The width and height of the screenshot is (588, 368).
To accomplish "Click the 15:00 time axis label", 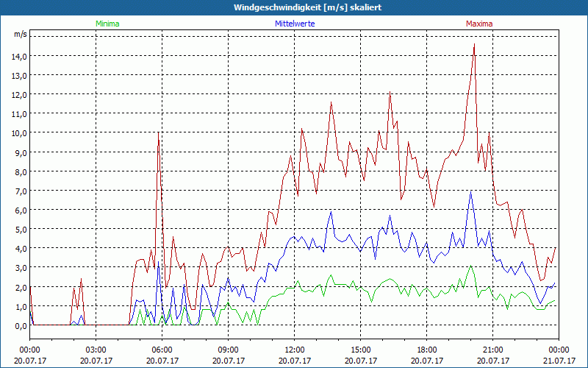I will pyautogui.click(x=360, y=350).
